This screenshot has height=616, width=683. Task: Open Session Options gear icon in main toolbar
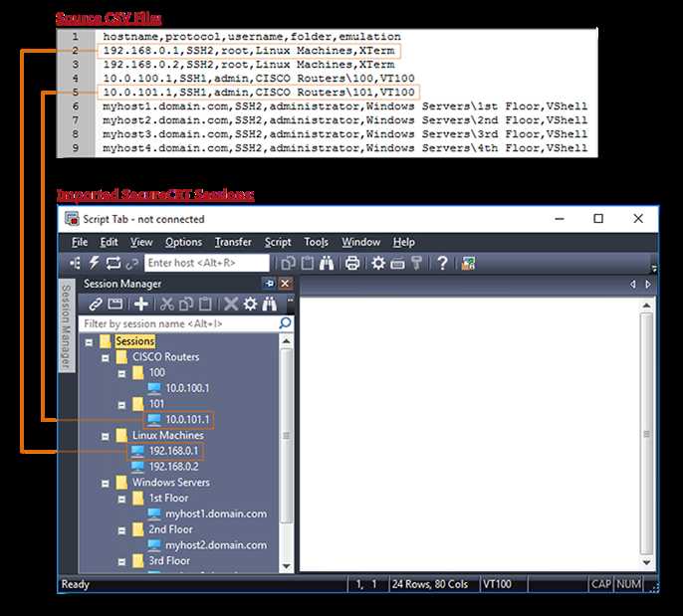378,263
